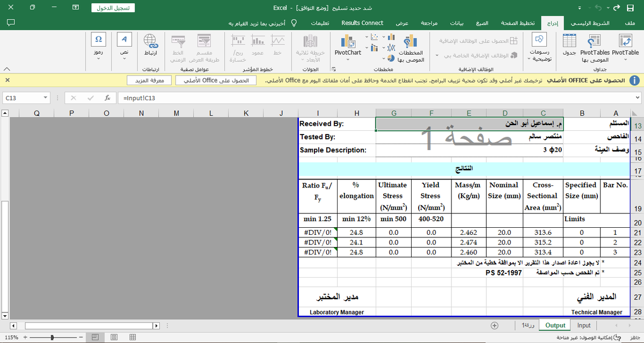Expand the PivotTable dropdown arrow
644x343 pixels.
(625, 59)
